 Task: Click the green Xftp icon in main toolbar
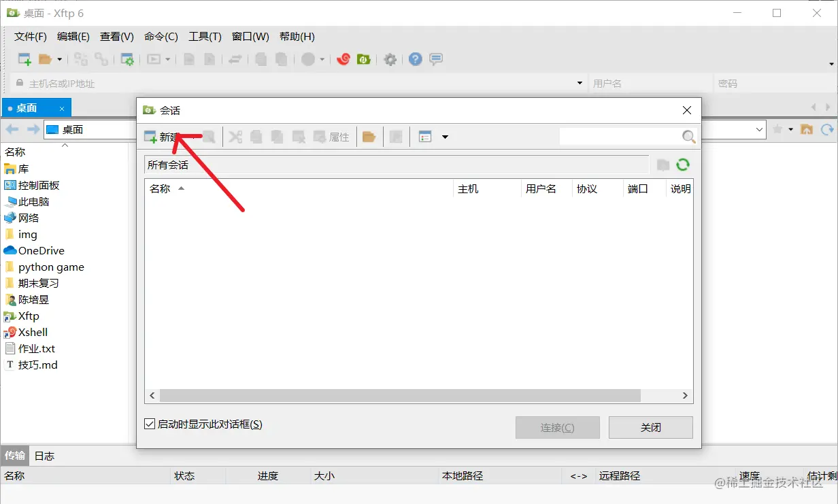coord(364,59)
